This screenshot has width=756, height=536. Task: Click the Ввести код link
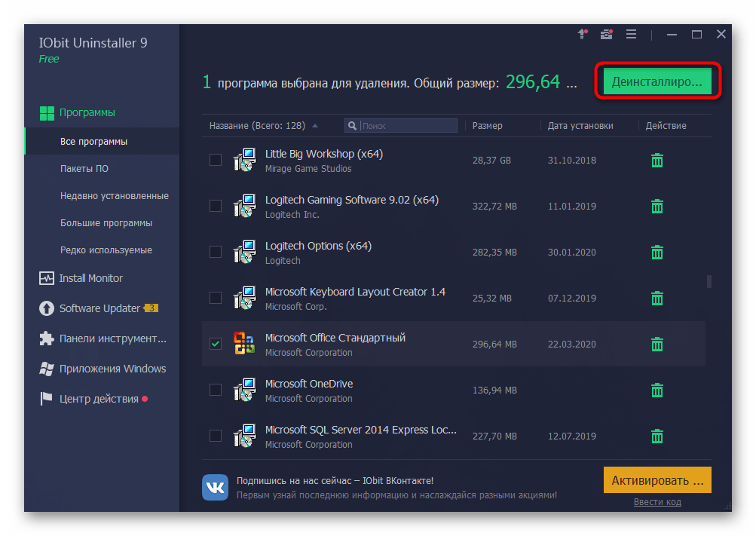(x=657, y=502)
